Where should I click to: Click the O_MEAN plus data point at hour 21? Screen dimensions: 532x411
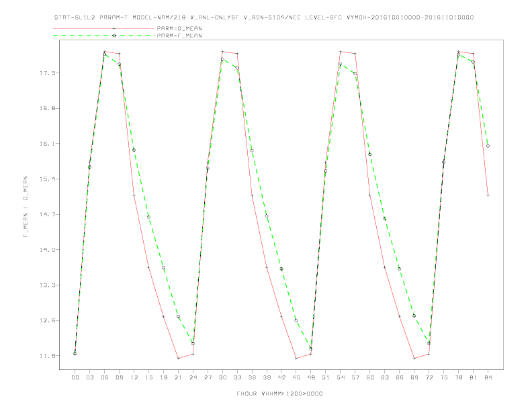178,358
